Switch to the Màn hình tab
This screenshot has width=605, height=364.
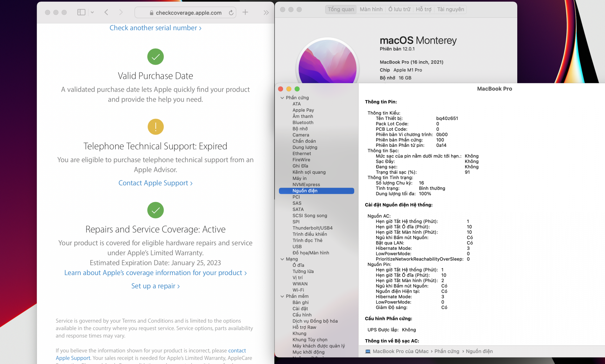(x=371, y=9)
